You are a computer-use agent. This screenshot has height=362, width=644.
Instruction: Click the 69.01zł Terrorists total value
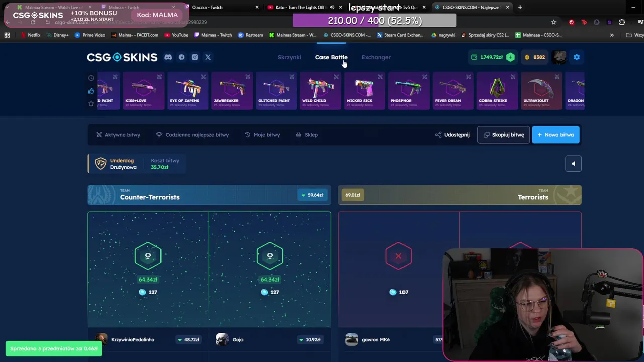[352, 195]
